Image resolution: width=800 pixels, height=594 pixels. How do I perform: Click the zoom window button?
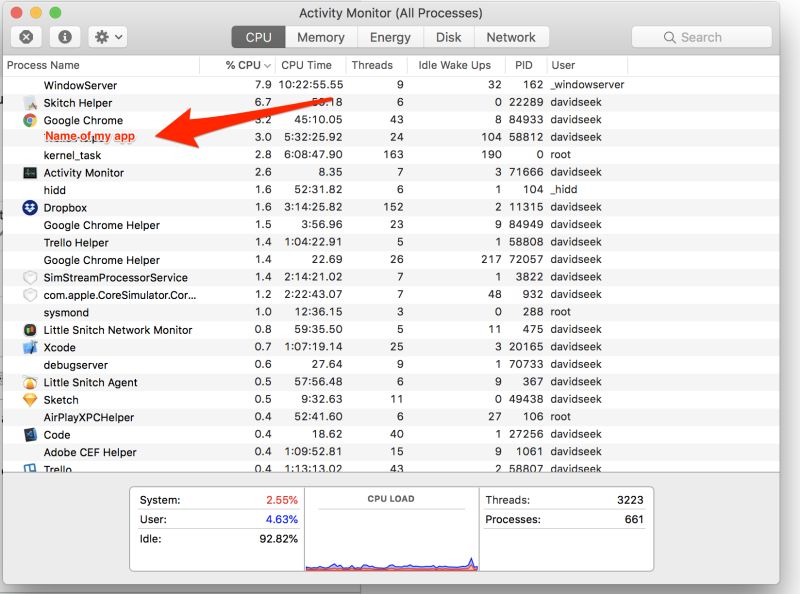click(55, 13)
